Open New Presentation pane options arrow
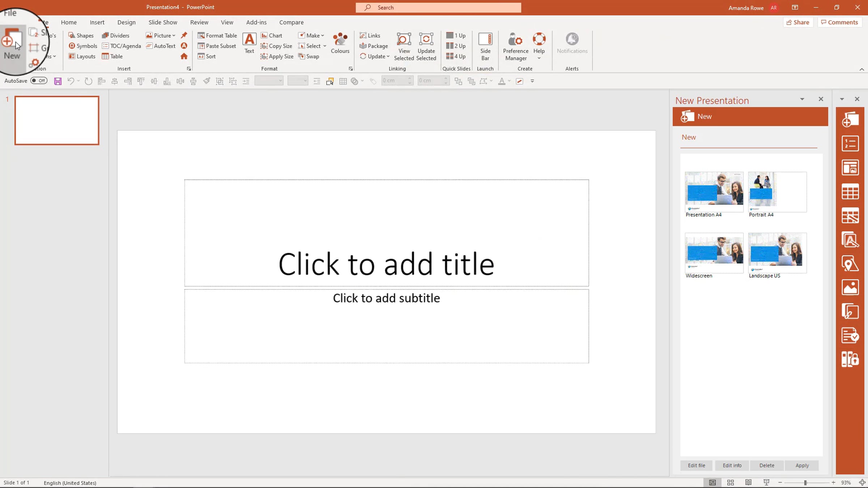 pos(802,99)
